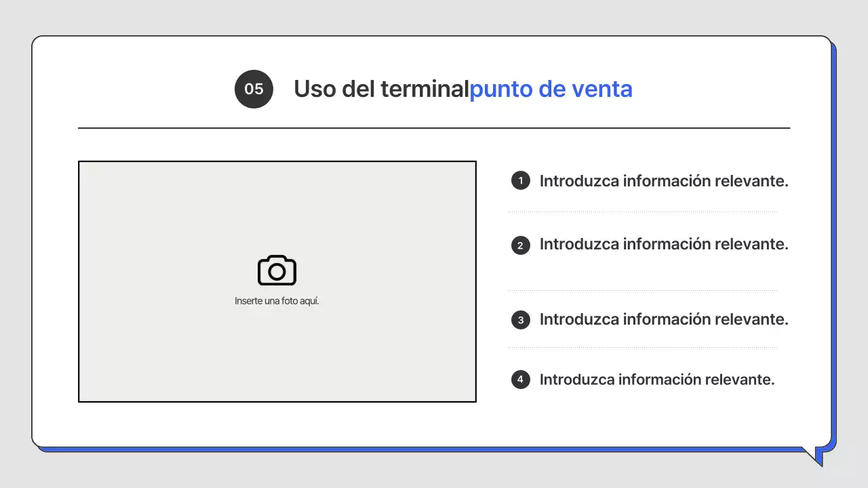Click the dark 05 slide number circle
Screen dimensions: 868x488
click(254, 89)
